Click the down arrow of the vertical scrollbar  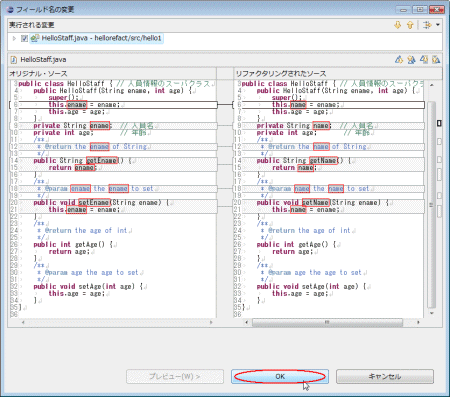click(x=431, y=313)
